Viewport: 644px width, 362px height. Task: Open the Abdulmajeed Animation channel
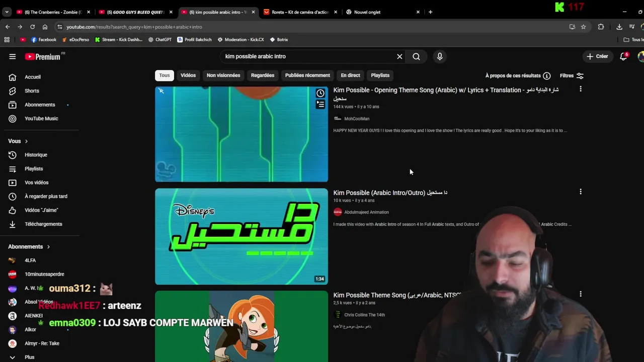[x=366, y=212]
